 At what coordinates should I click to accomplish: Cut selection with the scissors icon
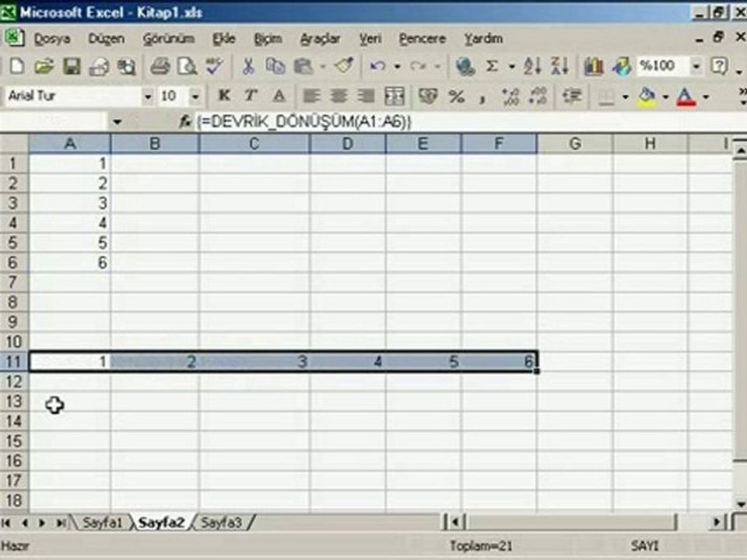pos(247,66)
